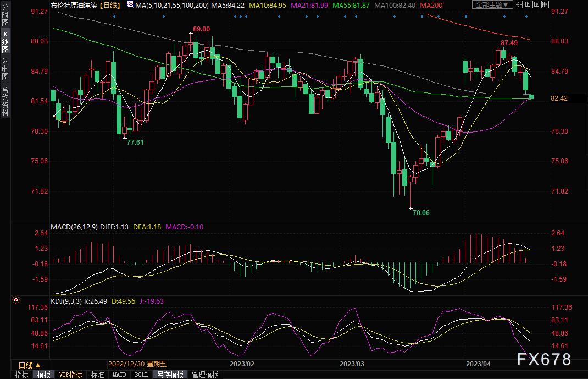Click the MA100:82.40 value
588x379 pixels.
[395, 6]
